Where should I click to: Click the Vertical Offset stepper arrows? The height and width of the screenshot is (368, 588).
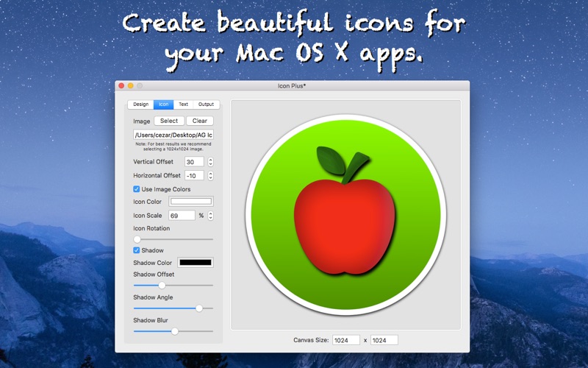tap(210, 162)
